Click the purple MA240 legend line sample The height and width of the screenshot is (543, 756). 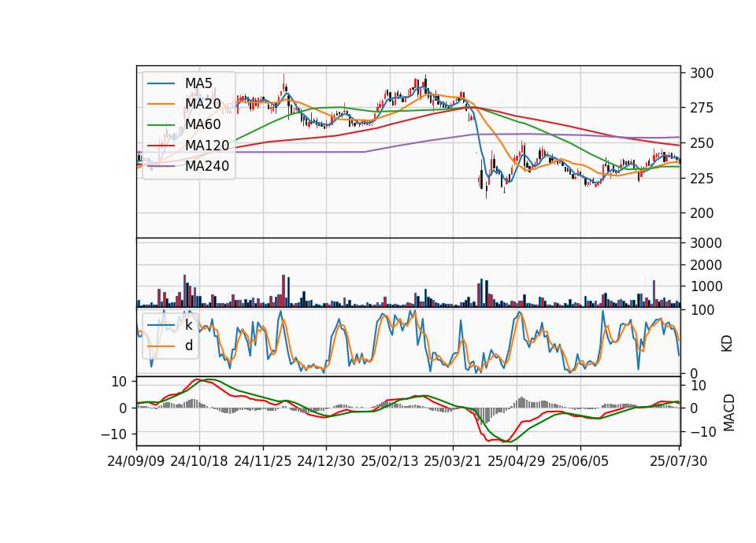coord(161,166)
